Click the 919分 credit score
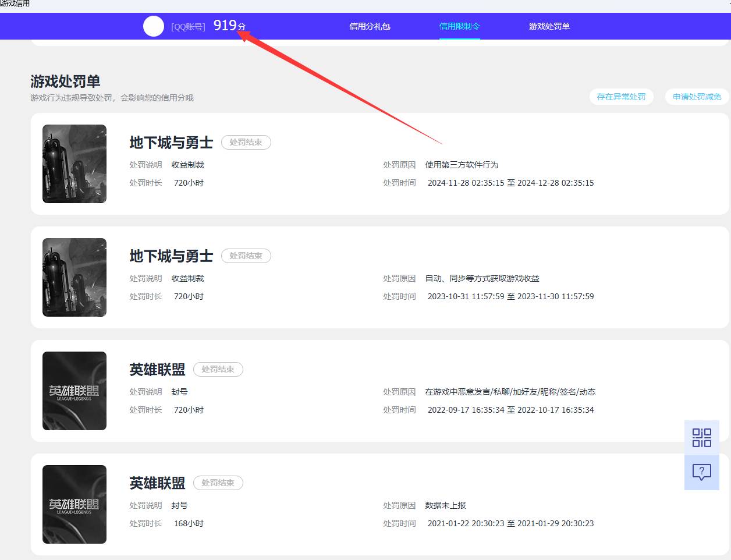 pyautogui.click(x=229, y=26)
